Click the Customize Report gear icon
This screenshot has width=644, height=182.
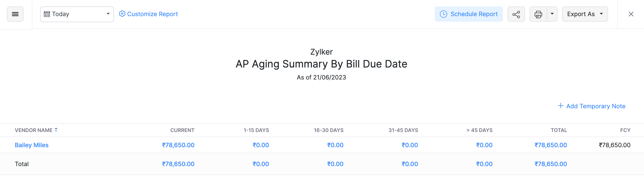122,14
